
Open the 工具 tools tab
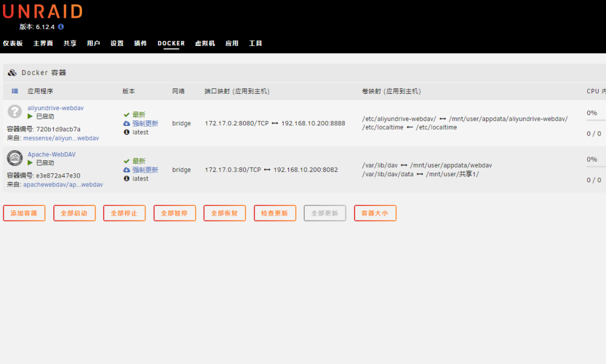(x=256, y=43)
